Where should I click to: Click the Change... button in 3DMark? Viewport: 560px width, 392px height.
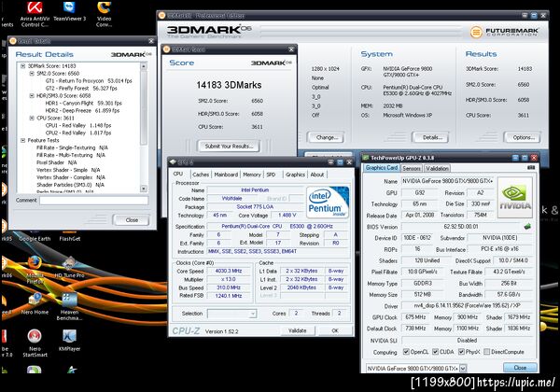point(326,137)
